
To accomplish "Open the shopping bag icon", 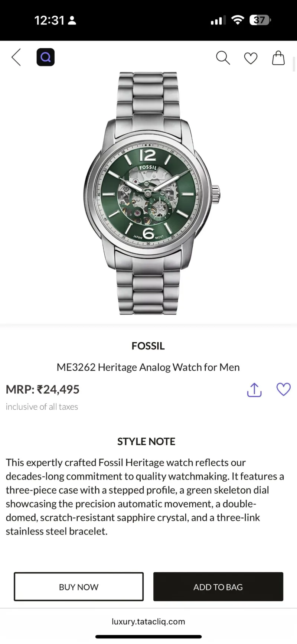I will pos(278,58).
